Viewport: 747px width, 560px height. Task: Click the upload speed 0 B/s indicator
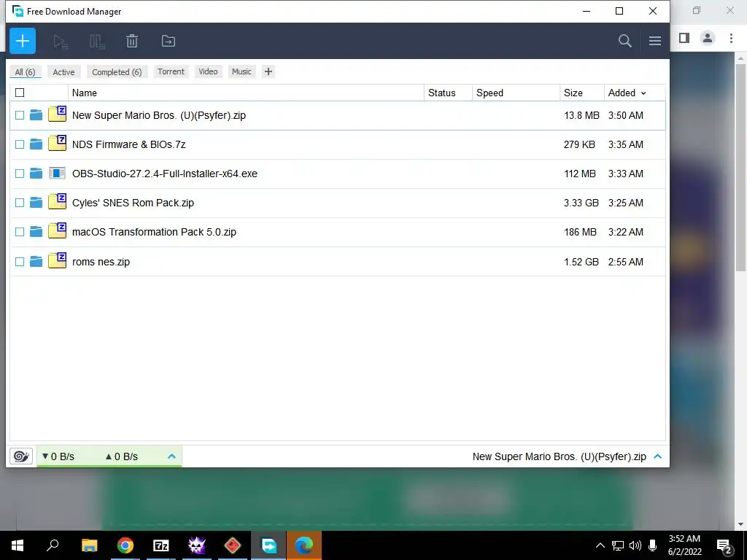[x=122, y=456]
